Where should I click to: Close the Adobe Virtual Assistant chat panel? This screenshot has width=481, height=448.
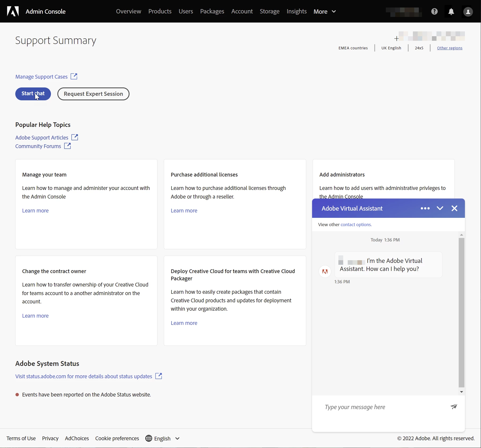454,208
